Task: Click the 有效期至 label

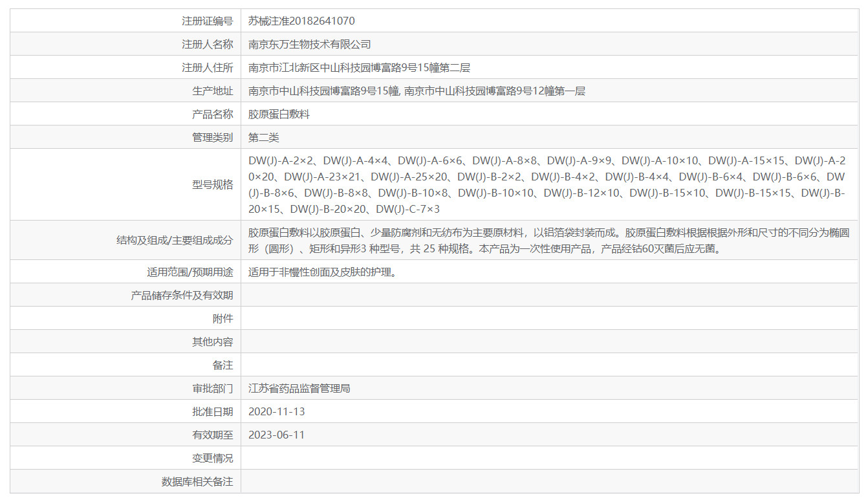Action: pos(212,435)
